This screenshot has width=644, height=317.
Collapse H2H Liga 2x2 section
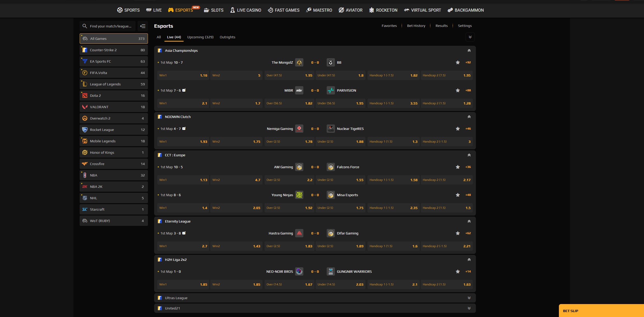coord(469,260)
